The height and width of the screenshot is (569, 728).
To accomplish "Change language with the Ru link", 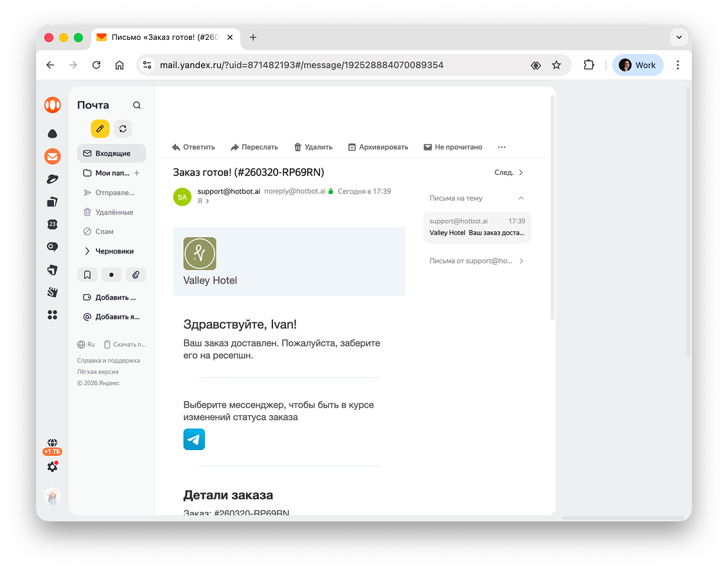I will [86, 345].
